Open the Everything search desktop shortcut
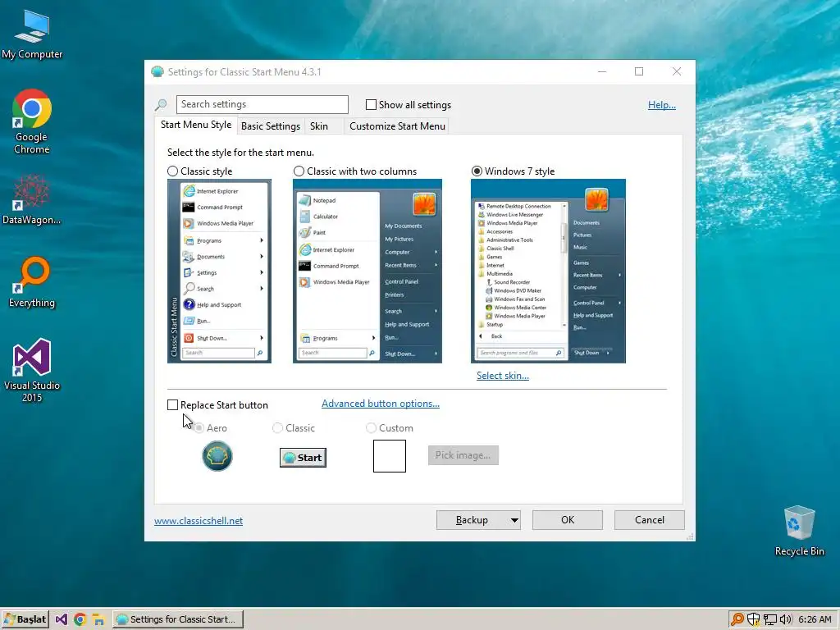The image size is (840, 630). [32, 282]
